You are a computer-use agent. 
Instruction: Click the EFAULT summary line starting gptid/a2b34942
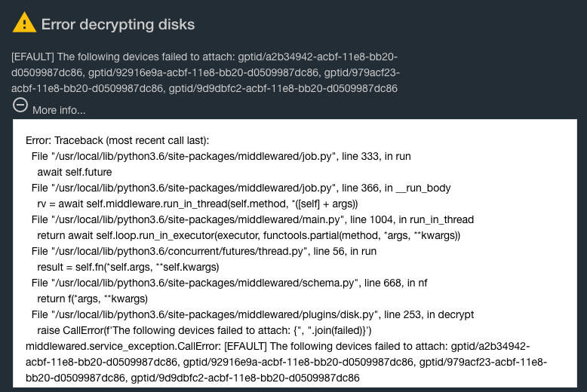pos(204,57)
